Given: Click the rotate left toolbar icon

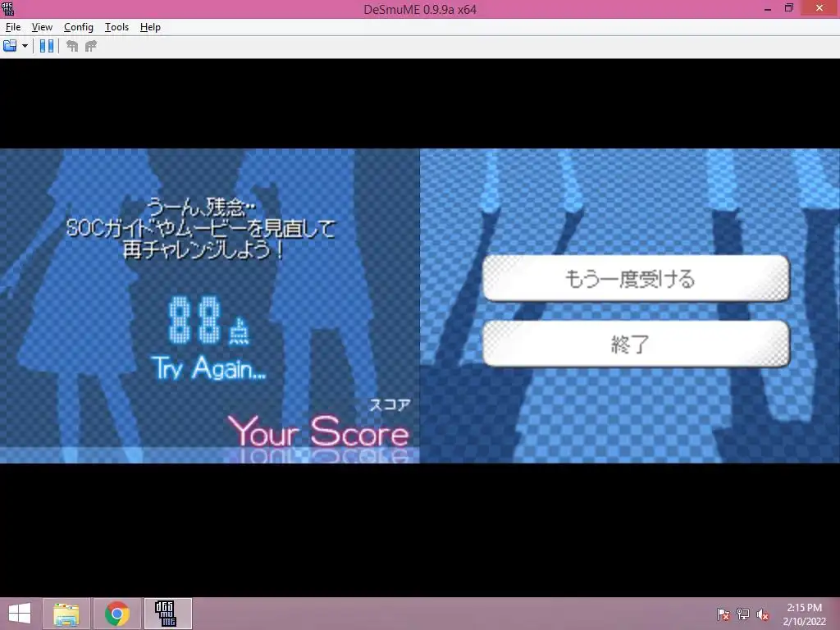Looking at the screenshot, I should pos(72,46).
